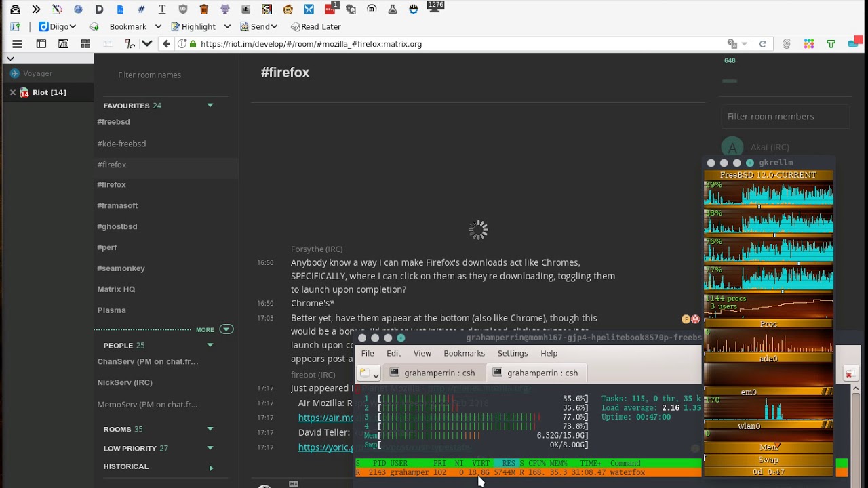Open the colorful dots grid extension

(808, 44)
